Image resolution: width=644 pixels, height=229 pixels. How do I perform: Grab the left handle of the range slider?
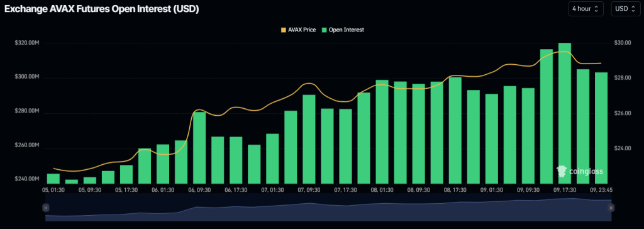45,208
